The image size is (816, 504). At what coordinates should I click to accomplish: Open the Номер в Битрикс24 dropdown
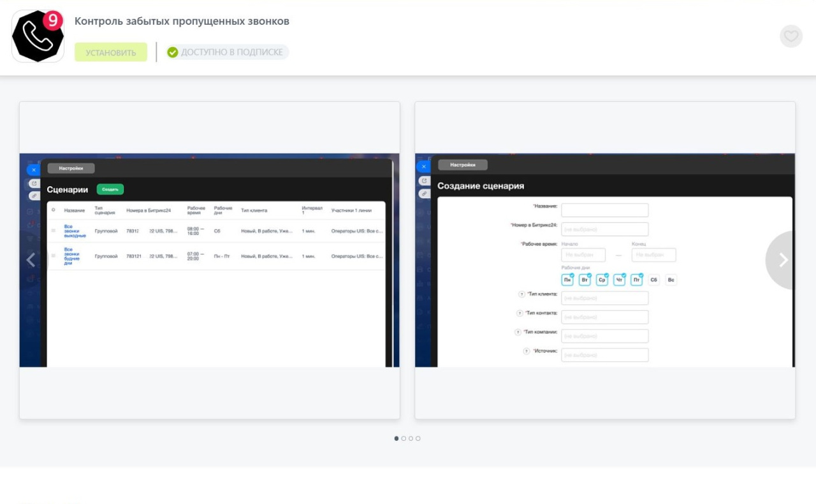click(604, 229)
